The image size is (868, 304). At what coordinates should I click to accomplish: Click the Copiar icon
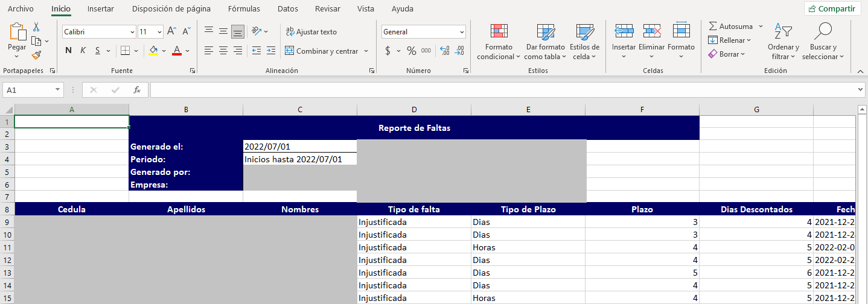point(36,41)
